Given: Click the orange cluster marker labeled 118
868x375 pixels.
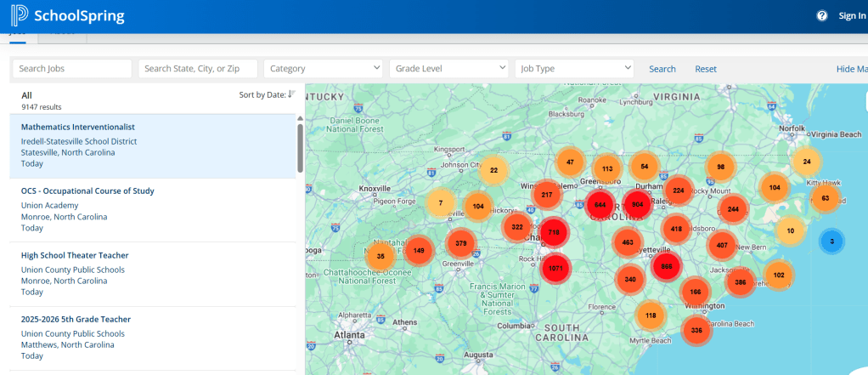Looking at the screenshot, I should (x=651, y=315).
